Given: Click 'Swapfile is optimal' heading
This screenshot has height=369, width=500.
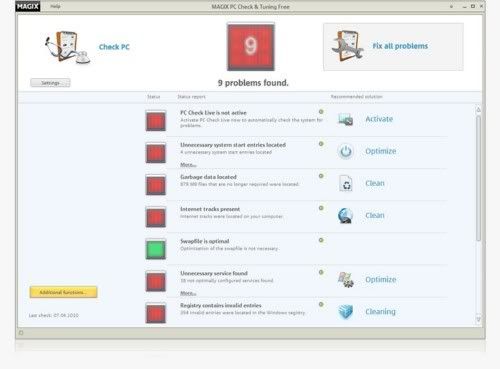Looking at the screenshot, I should click(205, 241).
